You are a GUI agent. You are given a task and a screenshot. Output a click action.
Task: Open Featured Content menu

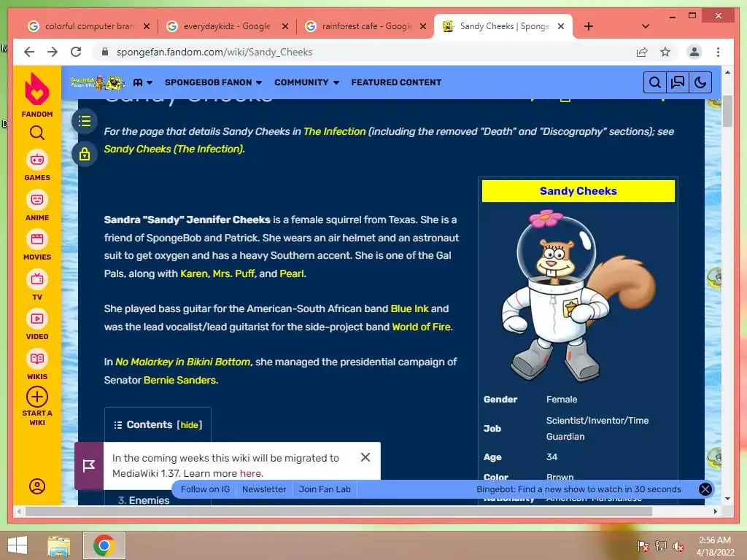pos(396,82)
